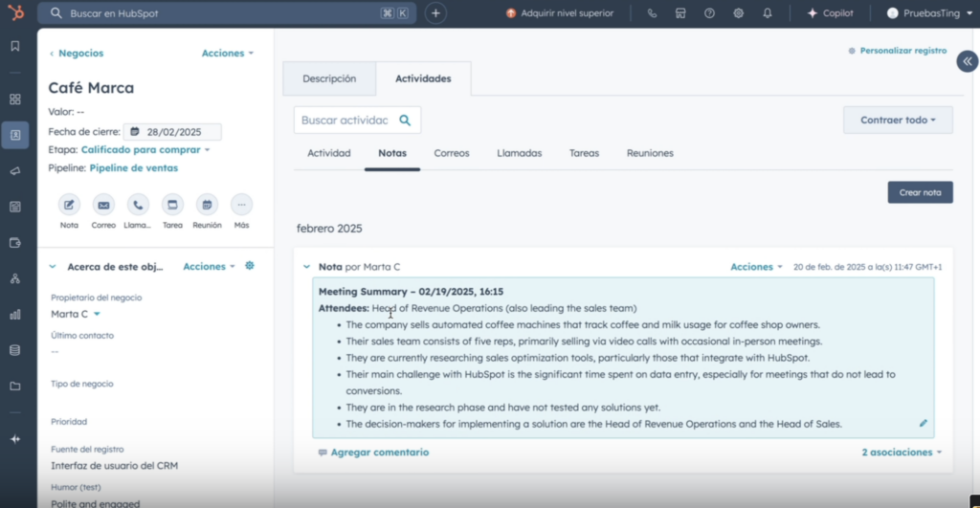Open the Marta C owner dropdown

pos(76,314)
